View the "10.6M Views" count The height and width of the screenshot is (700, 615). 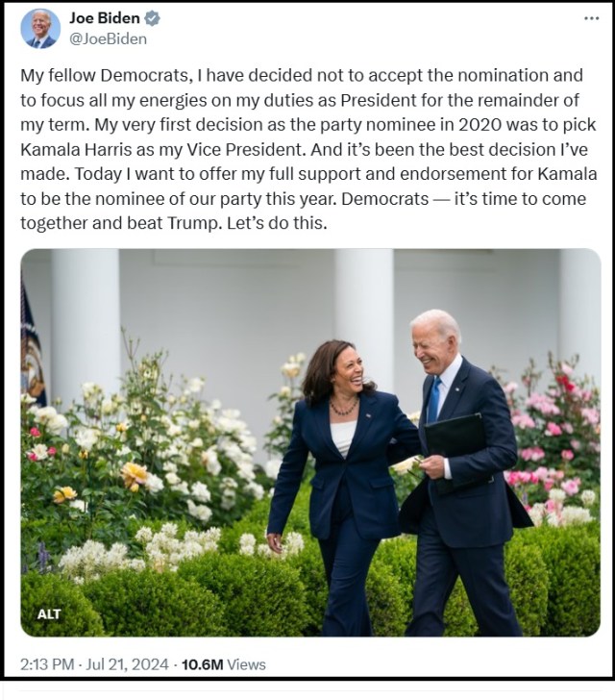point(223,664)
